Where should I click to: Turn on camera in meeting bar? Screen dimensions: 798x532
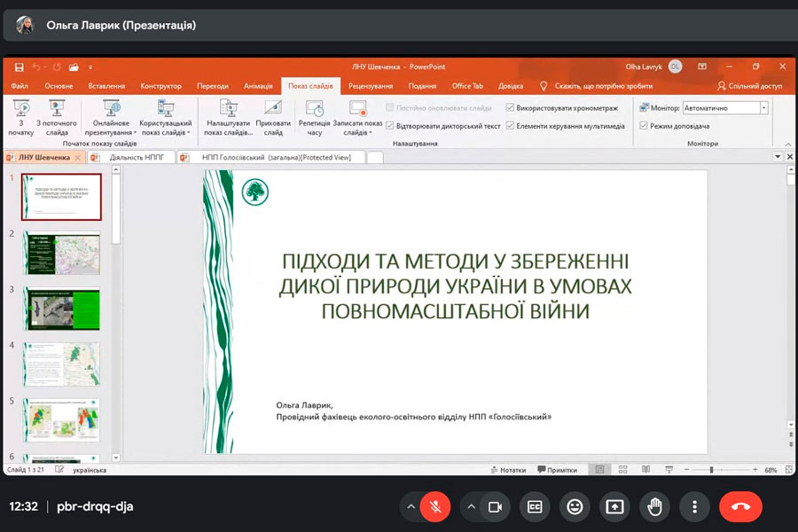point(496,506)
